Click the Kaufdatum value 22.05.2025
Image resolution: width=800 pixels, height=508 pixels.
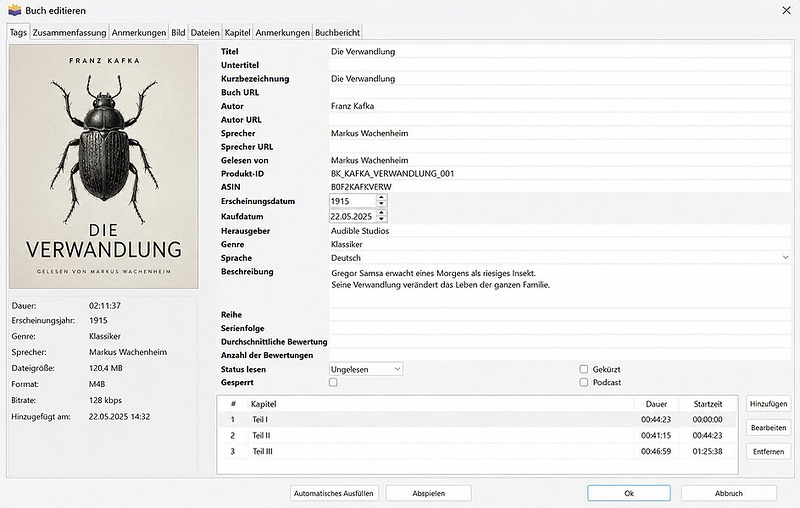tap(351, 216)
